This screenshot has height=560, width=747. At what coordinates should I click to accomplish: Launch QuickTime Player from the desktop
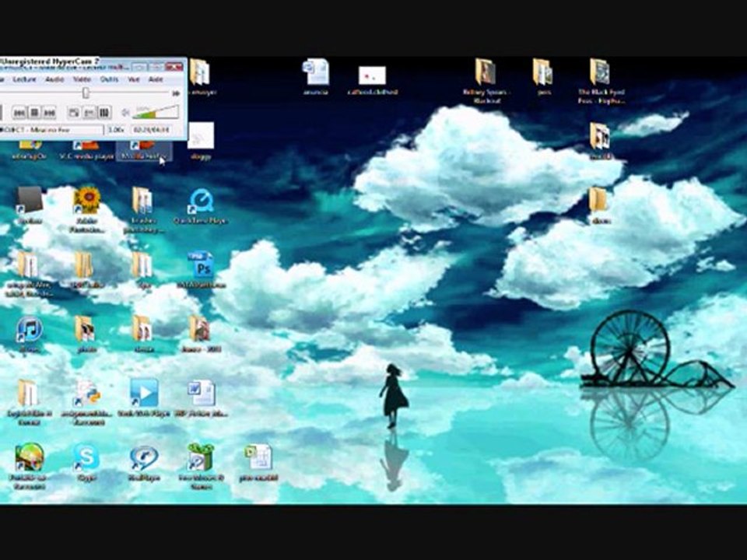pyautogui.click(x=201, y=202)
